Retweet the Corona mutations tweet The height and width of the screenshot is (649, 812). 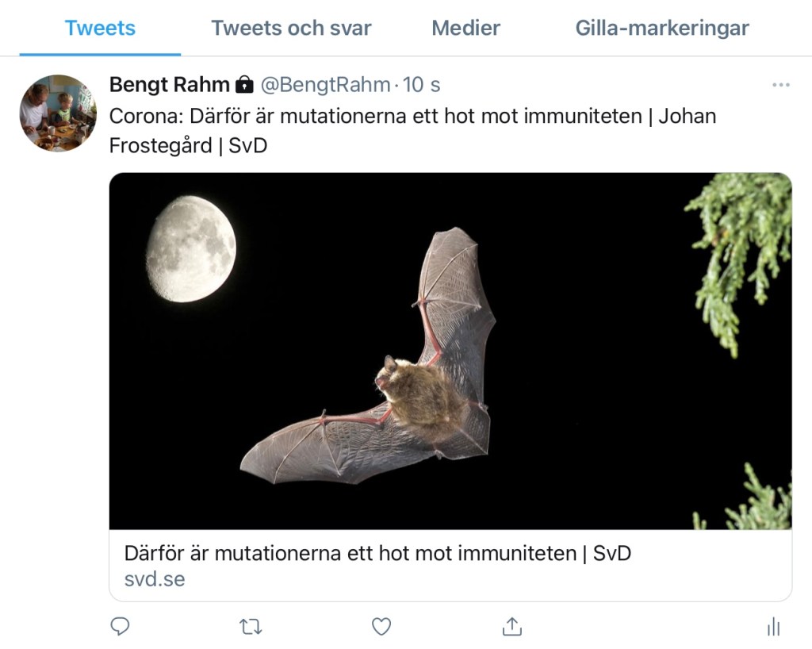(251, 627)
